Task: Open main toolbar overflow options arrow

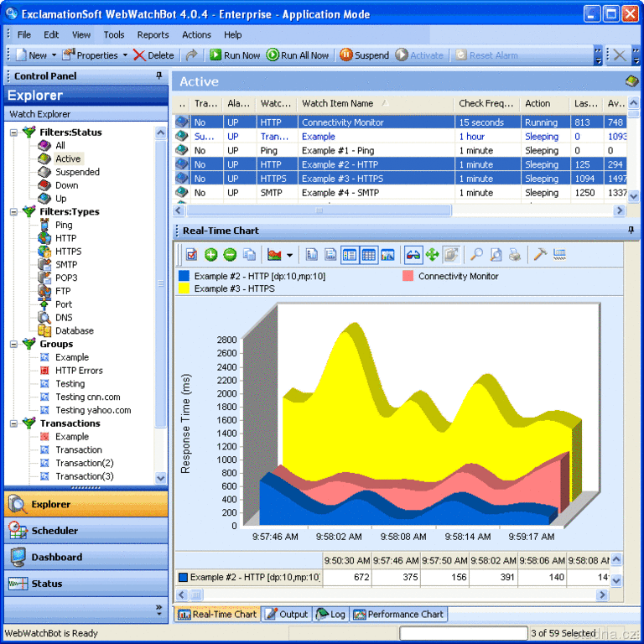Action: click(x=599, y=55)
